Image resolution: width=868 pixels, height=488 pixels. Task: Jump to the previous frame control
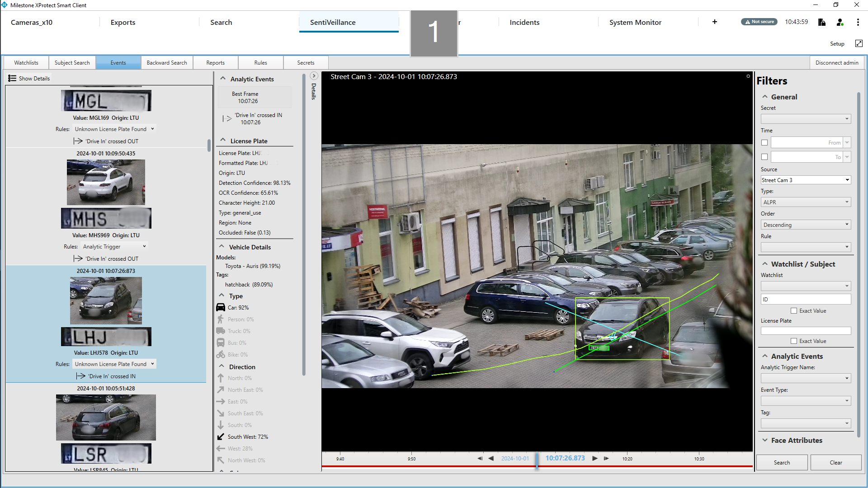[480, 458]
